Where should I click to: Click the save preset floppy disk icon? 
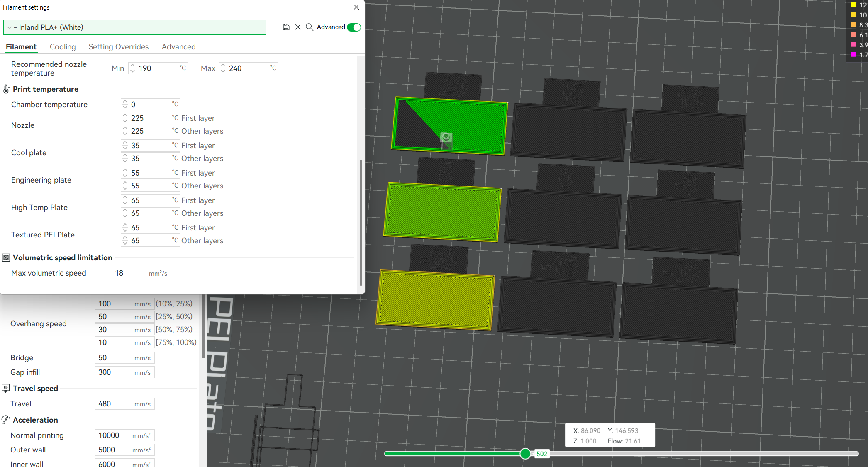coord(286,27)
